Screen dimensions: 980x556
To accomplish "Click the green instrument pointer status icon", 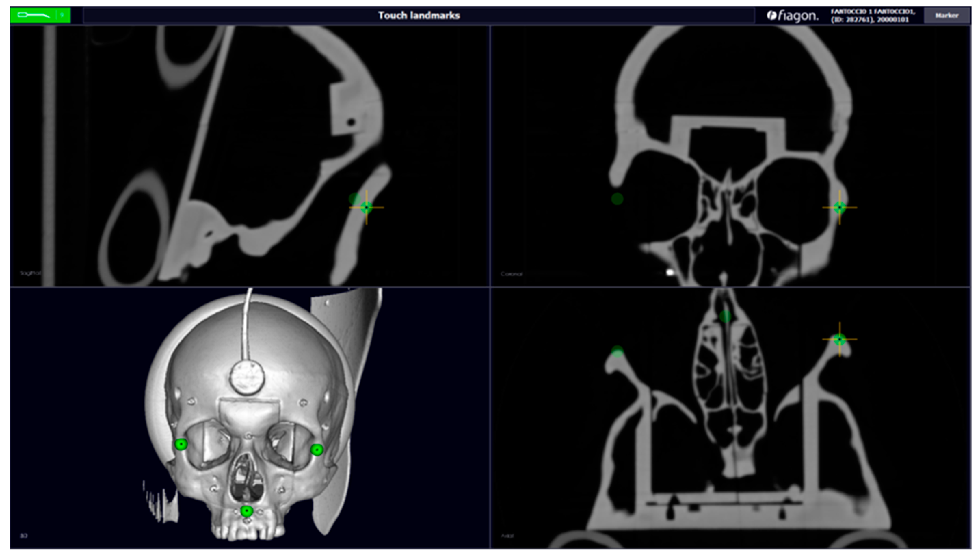I will coord(34,15).
